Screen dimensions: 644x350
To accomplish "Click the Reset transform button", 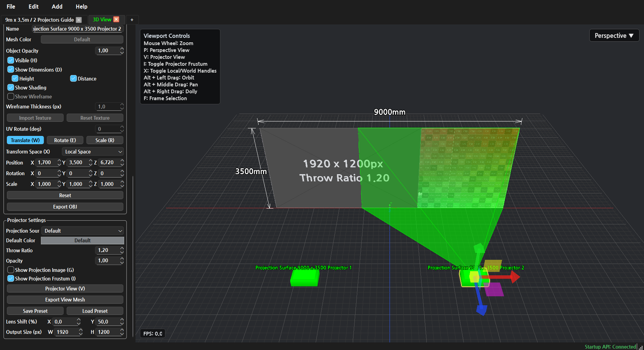I will (65, 195).
